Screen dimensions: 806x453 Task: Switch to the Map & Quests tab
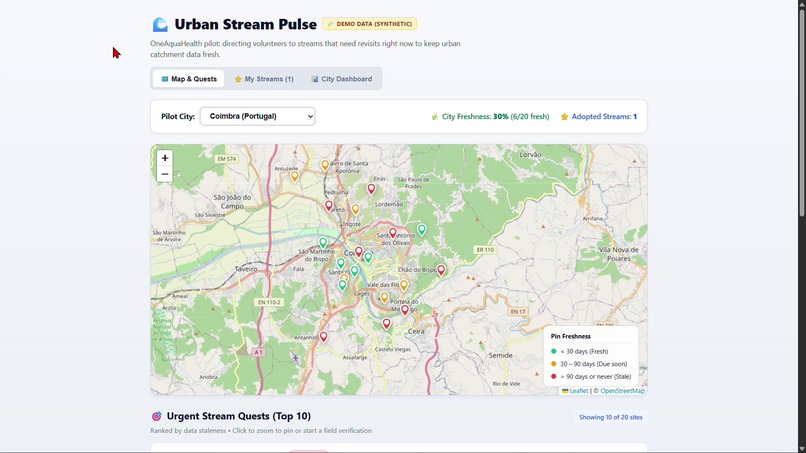[x=189, y=79]
